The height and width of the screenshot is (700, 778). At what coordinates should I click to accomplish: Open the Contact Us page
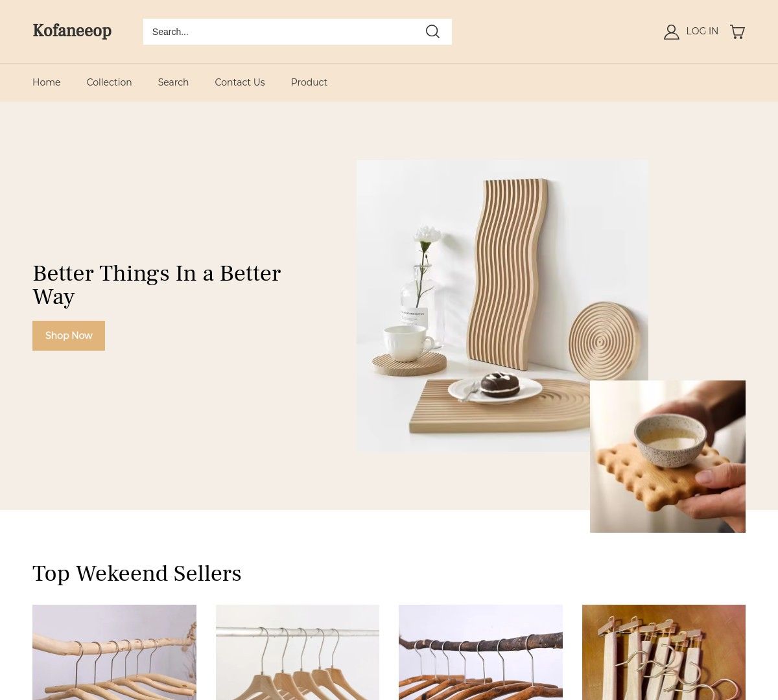(x=240, y=82)
